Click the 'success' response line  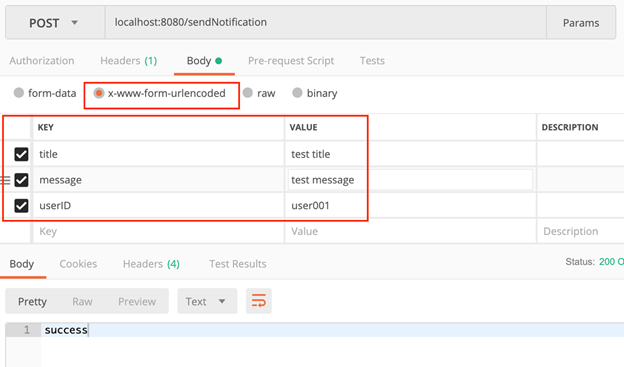pyautogui.click(x=66, y=330)
